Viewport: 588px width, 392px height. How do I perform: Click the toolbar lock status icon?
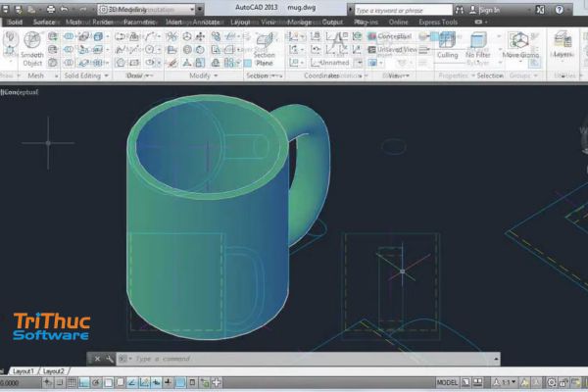563,382
